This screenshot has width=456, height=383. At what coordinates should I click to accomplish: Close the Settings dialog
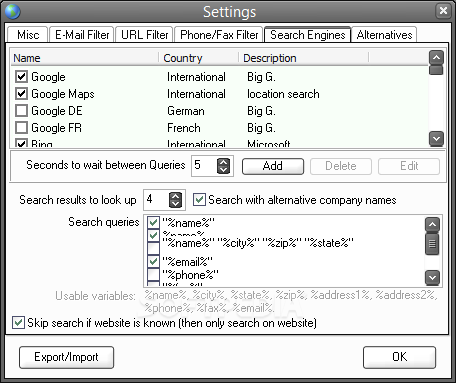click(x=443, y=11)
